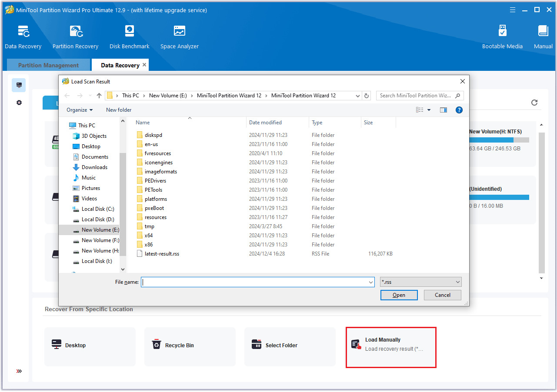The width and height of the screenshot is (557, 392).
Task: Select New Volume (F:) in navigation tree
Action: click(100, 240)
